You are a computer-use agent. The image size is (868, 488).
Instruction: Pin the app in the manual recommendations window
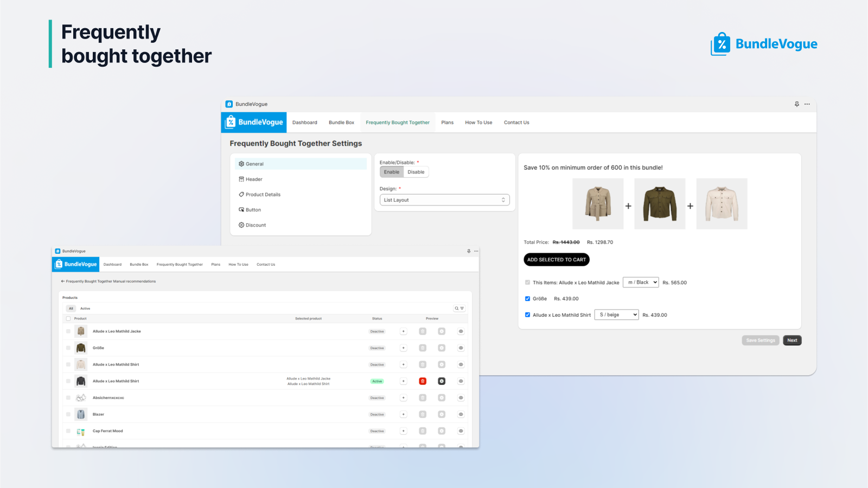pyautogui.click(x=469, y=251)
